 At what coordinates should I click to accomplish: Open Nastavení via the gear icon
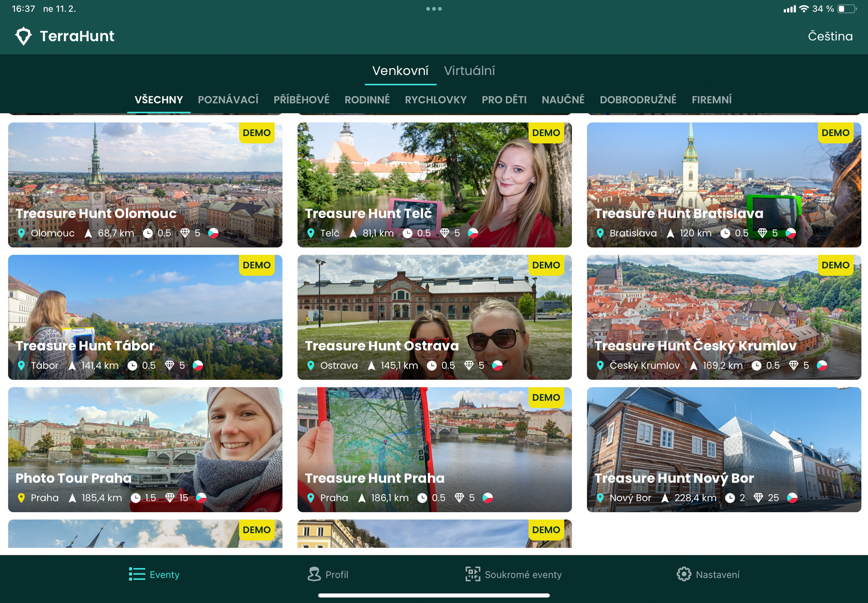coord(684,574)
